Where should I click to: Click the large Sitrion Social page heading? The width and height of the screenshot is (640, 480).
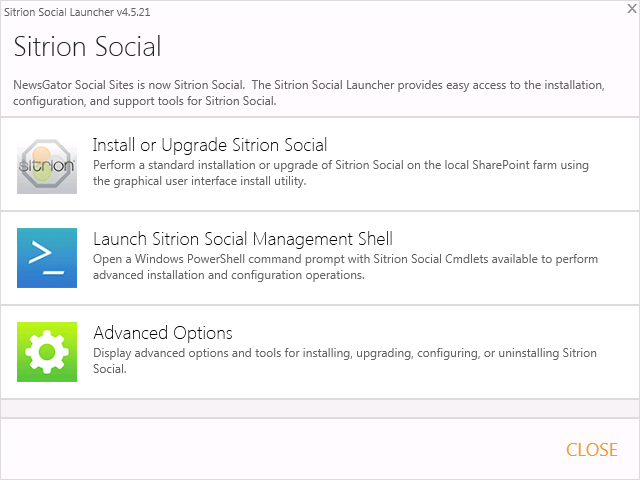(87, 47)
